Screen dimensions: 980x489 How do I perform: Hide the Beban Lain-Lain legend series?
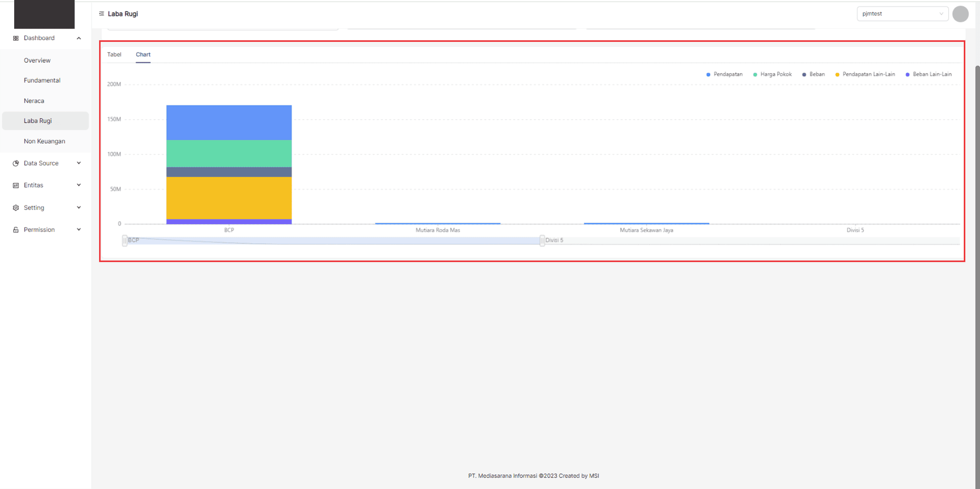pos(929,75)
